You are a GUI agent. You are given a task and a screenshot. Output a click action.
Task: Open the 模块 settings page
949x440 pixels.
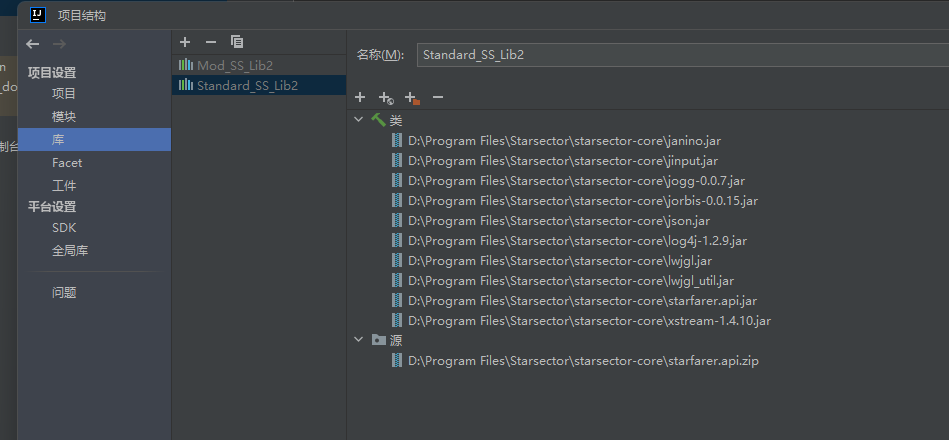[x=64, y=117]
